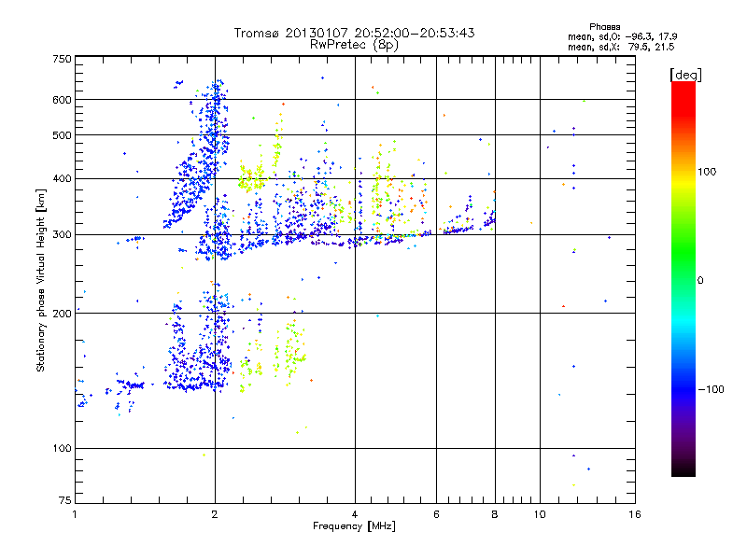
Task: Click the y-axis '100' tick label
Action: [x=62, y=449]
